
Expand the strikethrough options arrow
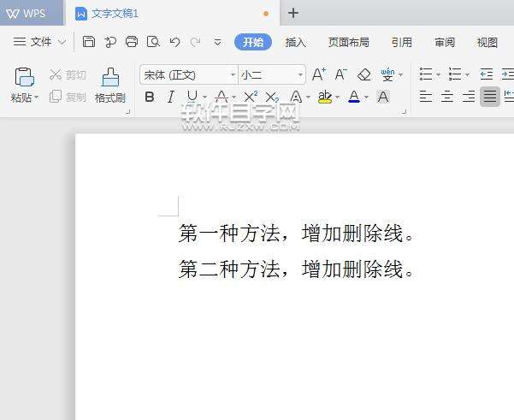point(233,98)
